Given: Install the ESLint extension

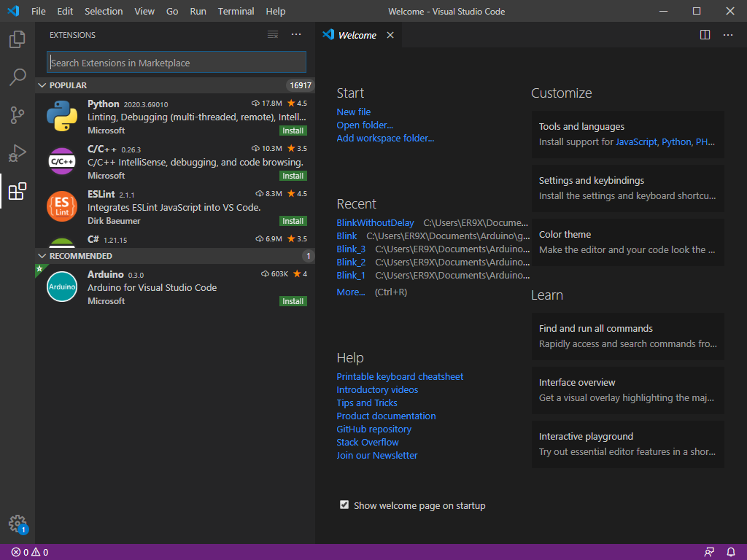Looking at the screenshot, I should point(293,221).
